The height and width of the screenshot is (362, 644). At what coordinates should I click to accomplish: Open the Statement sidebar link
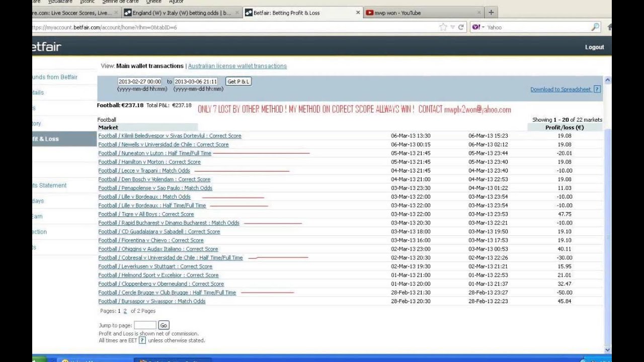click(x=49, y=186)
